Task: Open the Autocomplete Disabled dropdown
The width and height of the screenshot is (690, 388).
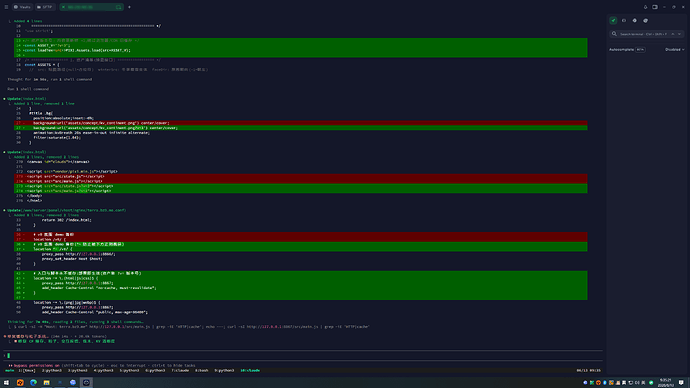Action: pos(675,50)
